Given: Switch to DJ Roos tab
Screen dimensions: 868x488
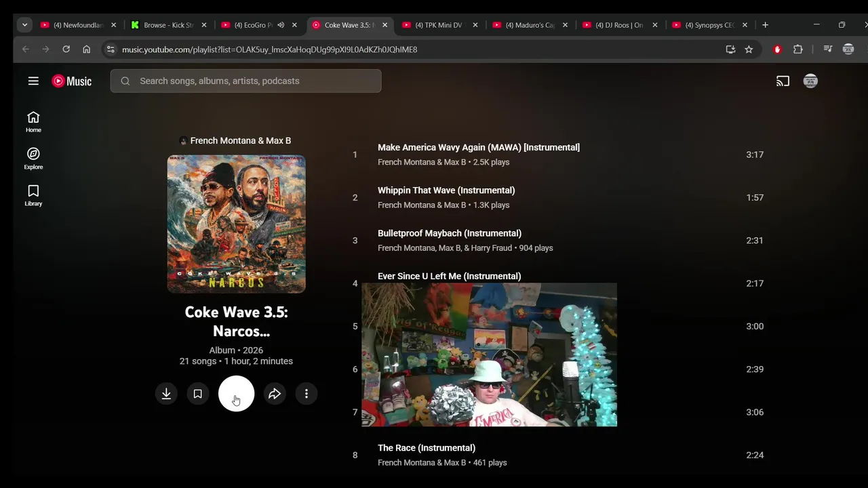Looking at the screenshot, I should pyautogui.click(x=618, y=25).
